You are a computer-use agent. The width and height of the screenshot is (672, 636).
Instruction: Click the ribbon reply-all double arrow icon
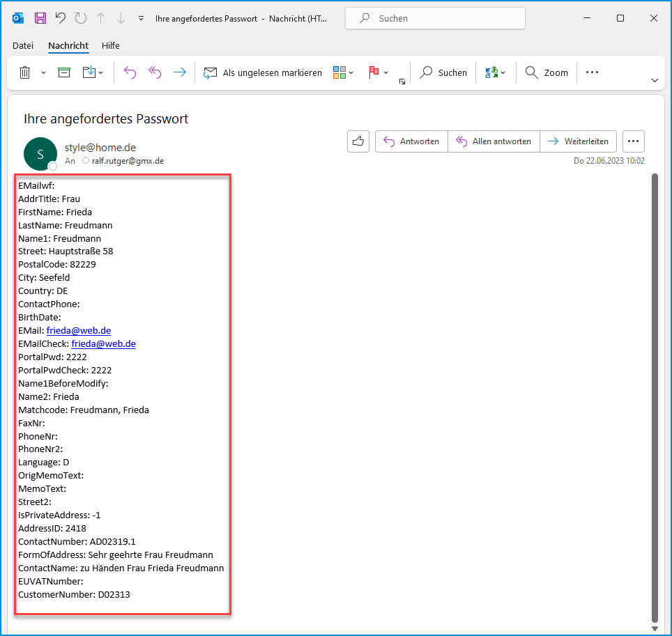pos(155,72)
